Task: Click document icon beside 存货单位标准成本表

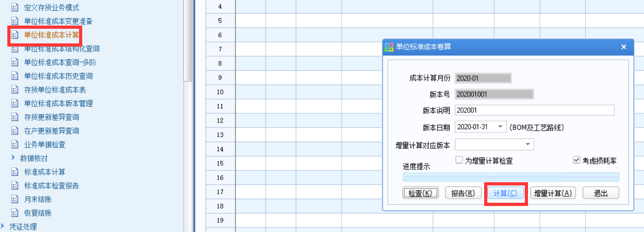Action: (x=15, y=90)
